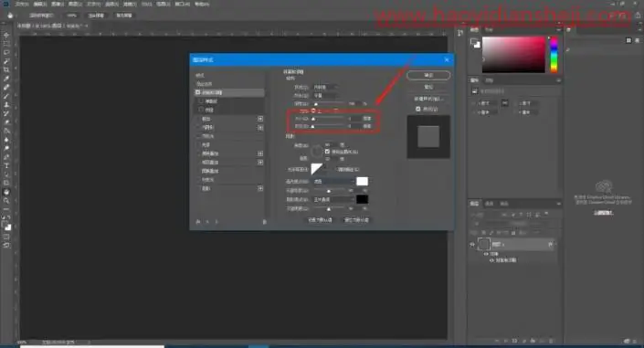Select the Horizontal Type tool
This screenshot has width=644, height=348.
(6, 165)
